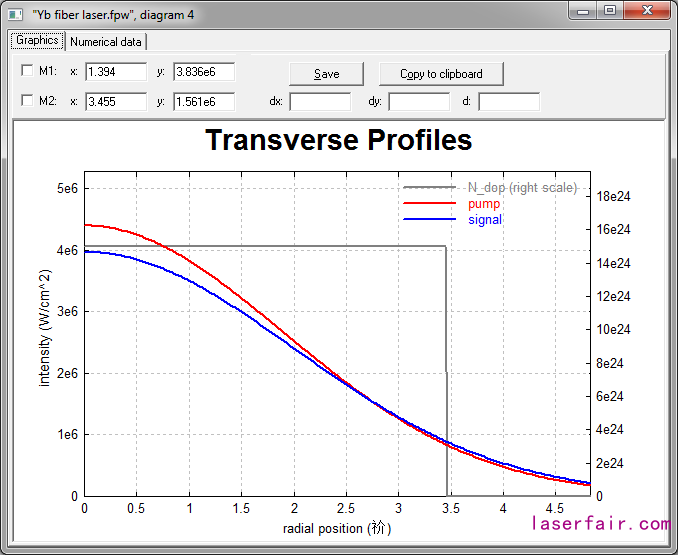Click the application icon in the title bar

tap(14, 13)
